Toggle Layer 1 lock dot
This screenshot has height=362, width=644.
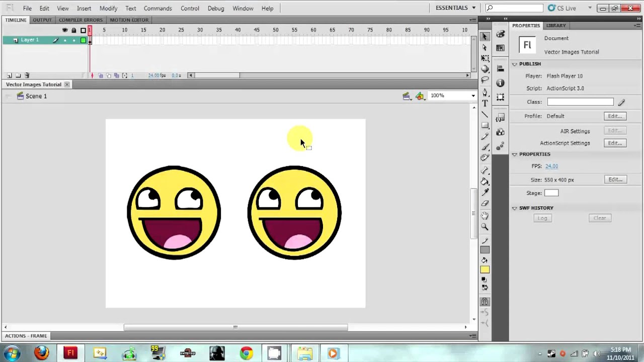tap(73, 40)
